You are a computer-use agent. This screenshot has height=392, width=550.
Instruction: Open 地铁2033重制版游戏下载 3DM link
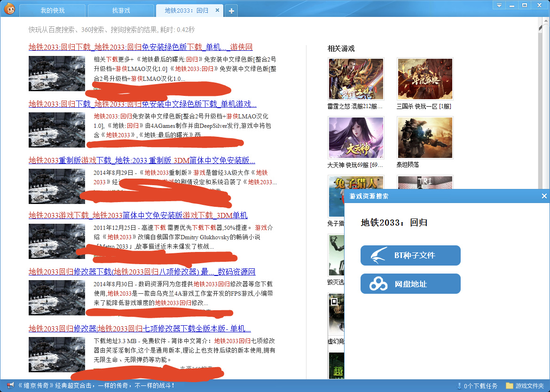pos(141,160)
